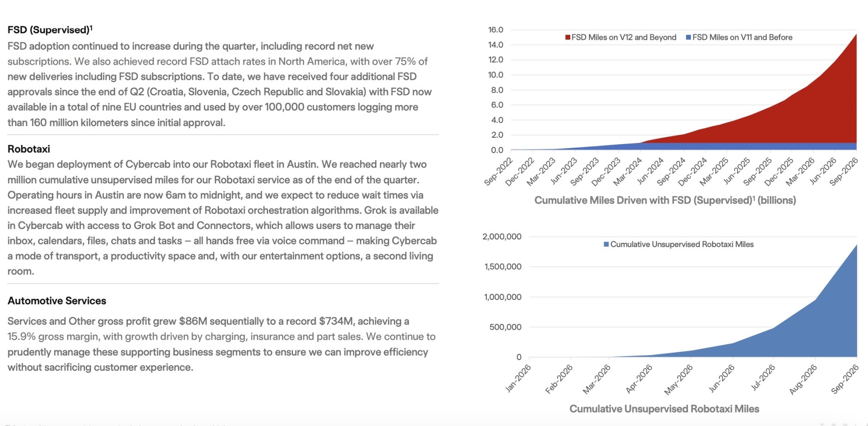
Task: Click the 2,000,000 y-axis value
Action: [x=502, y=237]
